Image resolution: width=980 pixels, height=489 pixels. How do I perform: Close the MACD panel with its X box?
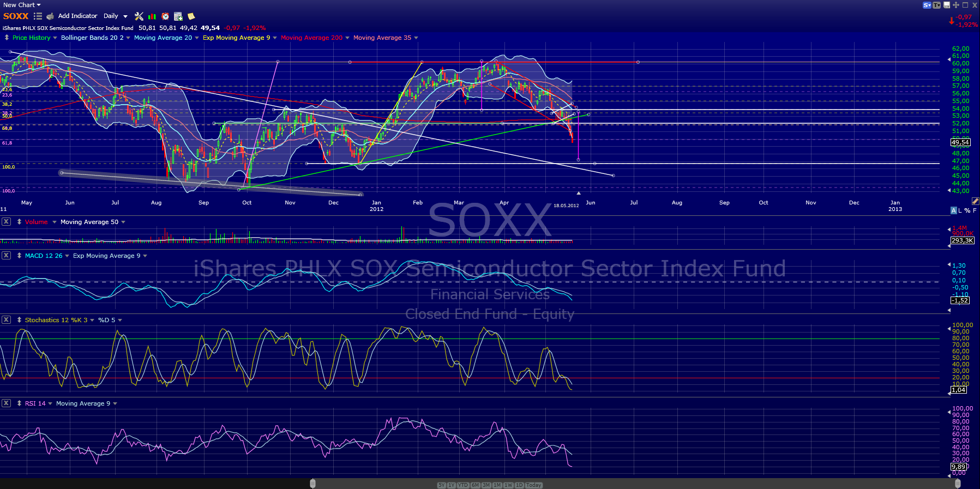coord(6,255)
